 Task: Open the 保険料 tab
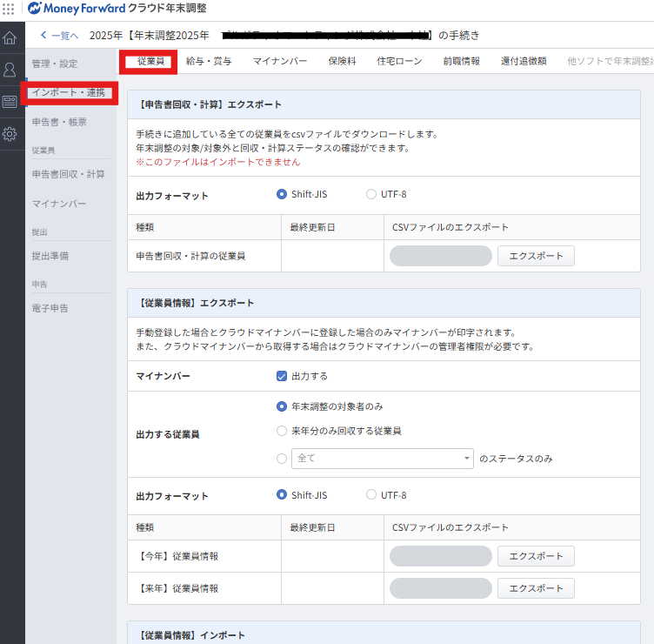(x=342, y=61)
